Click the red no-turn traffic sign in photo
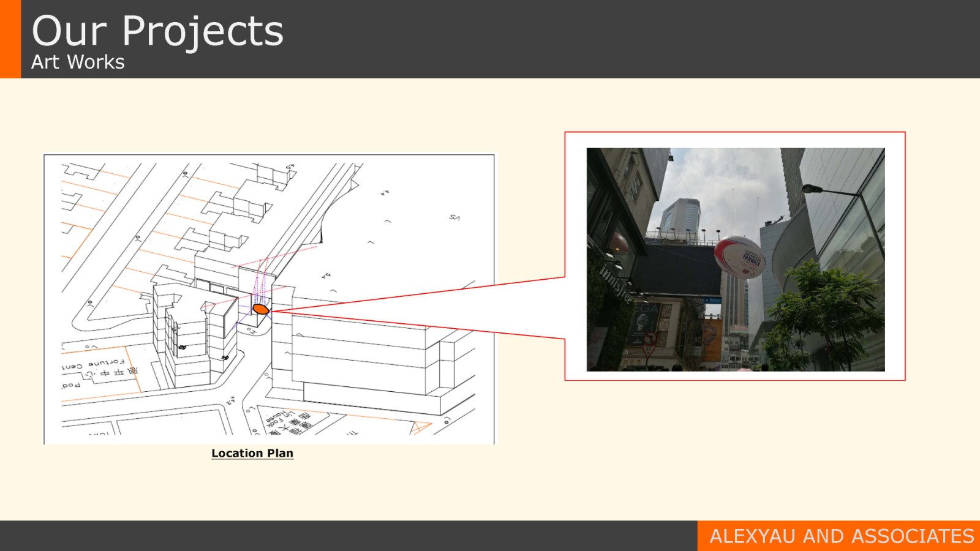The width and height of the screenshot is (980, 551). pos(649,339)
